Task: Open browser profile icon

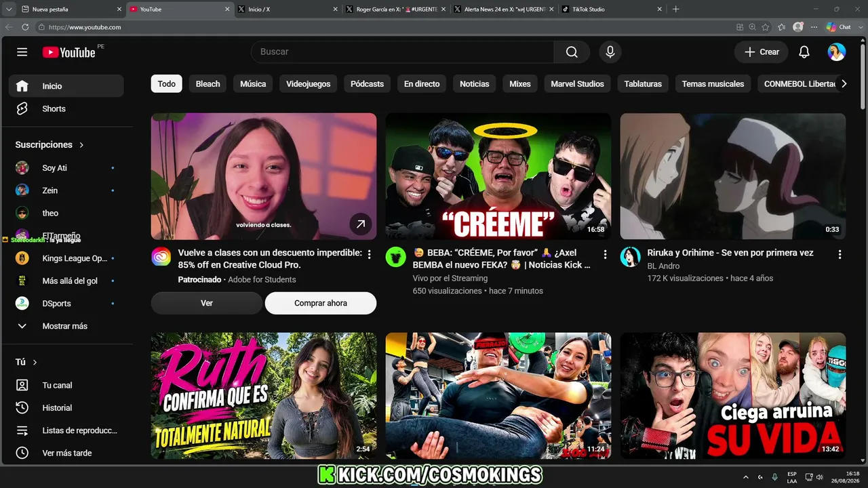Action: pos(798,27)
